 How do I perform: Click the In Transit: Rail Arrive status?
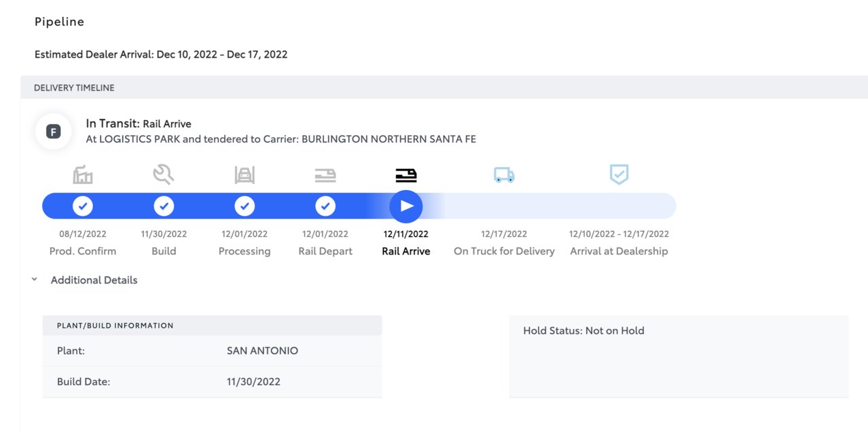pyautogui.click(x=139, y=124)
